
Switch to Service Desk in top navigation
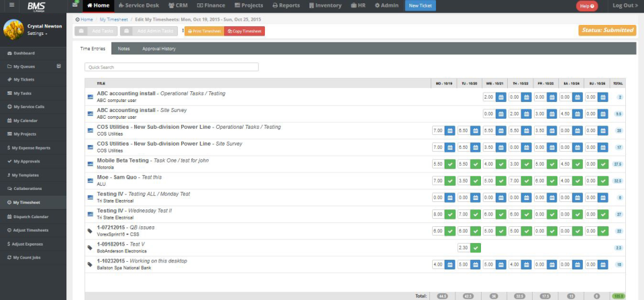pyautogui.click(x=138, y=6)
